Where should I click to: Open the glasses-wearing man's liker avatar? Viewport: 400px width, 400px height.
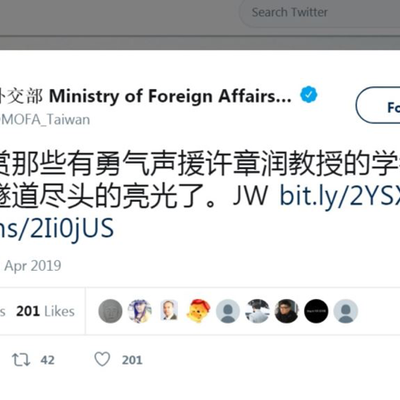click(287, 311)
